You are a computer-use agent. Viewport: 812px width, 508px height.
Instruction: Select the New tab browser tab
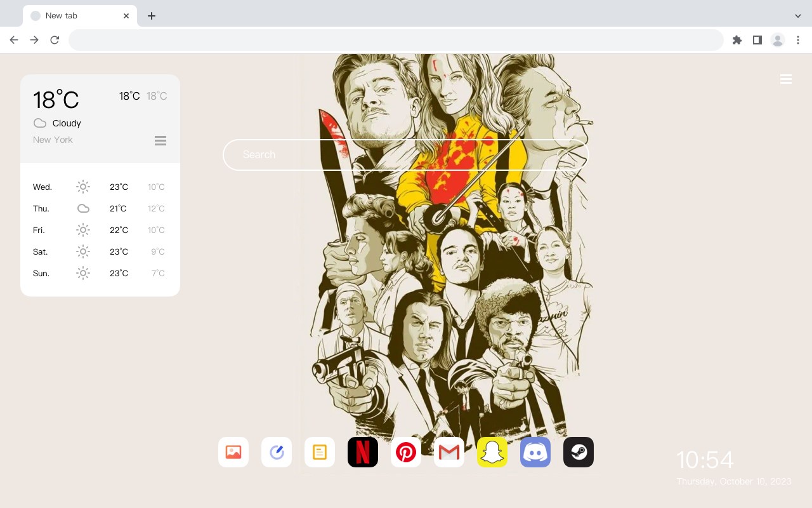(x=79, y=16)
